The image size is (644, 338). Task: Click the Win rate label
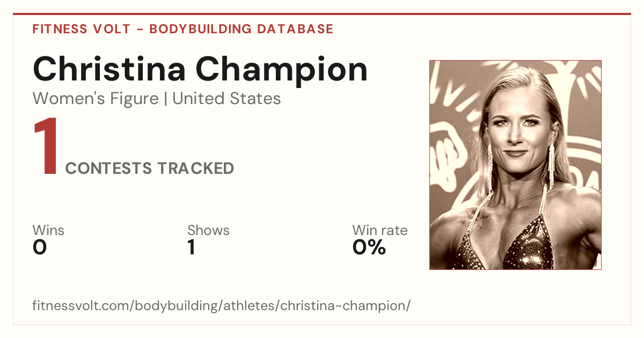(x=380, y=230)
